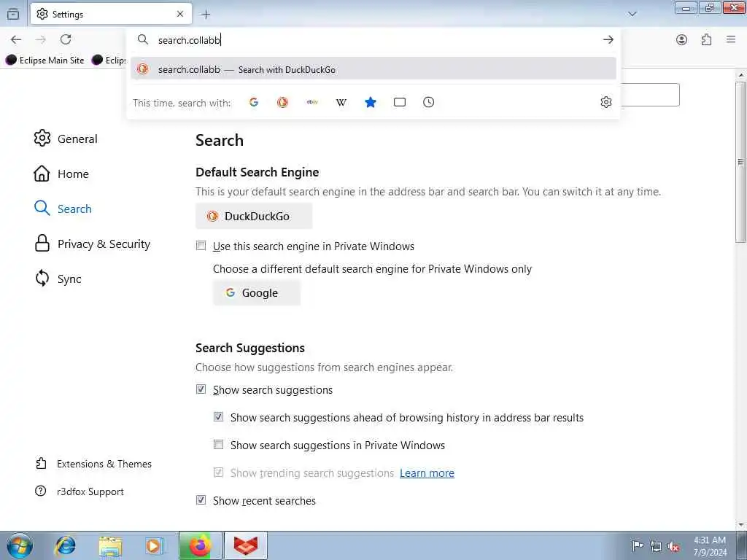The image size is (747, 560).
Task: Open the taskbar clock showing 4:31 AM
Action: (x=710, y=546)
